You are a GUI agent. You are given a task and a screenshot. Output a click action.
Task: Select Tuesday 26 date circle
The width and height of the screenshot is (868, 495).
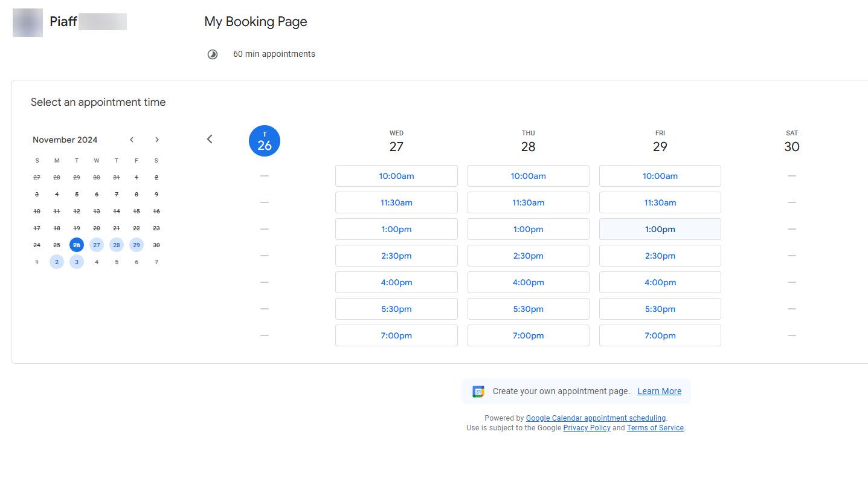[264, 140]
